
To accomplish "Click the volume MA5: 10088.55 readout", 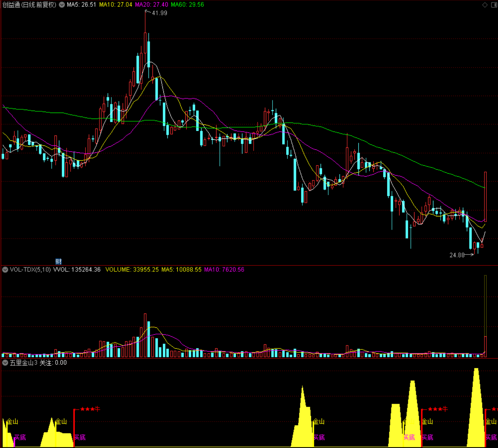I will [181, 270].
